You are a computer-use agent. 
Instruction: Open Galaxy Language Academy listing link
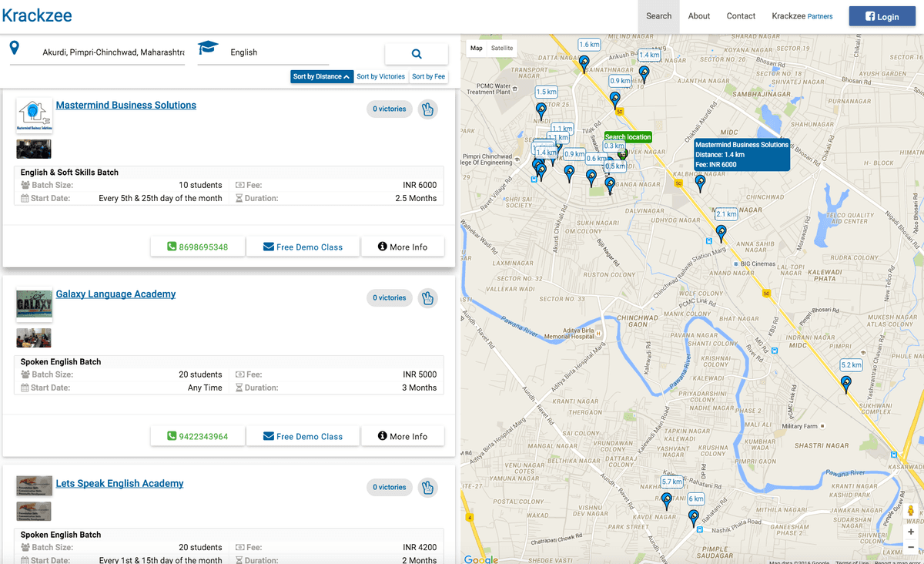(115, 294)
